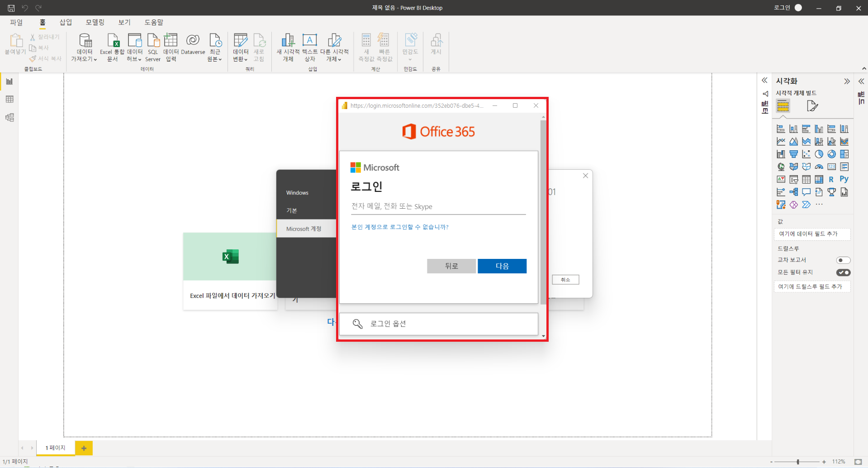Select the matrix visual
The image size is (868, 468).
tap(819, 180)
